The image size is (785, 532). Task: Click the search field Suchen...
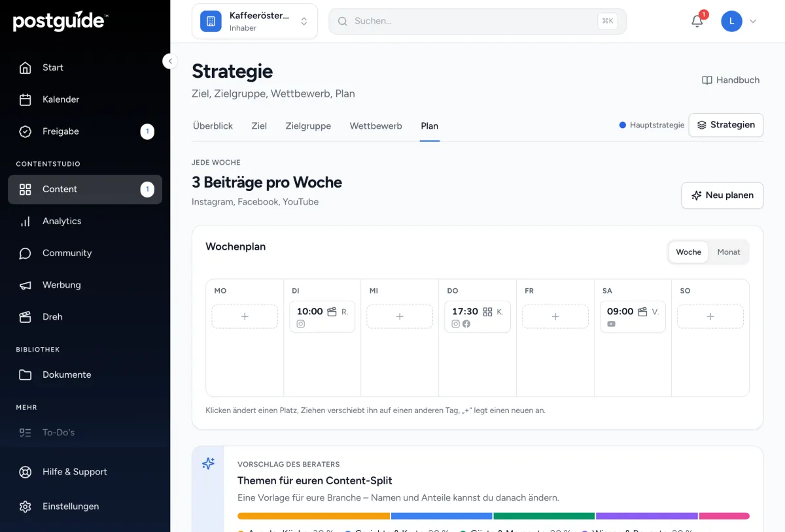pos(478,21)
